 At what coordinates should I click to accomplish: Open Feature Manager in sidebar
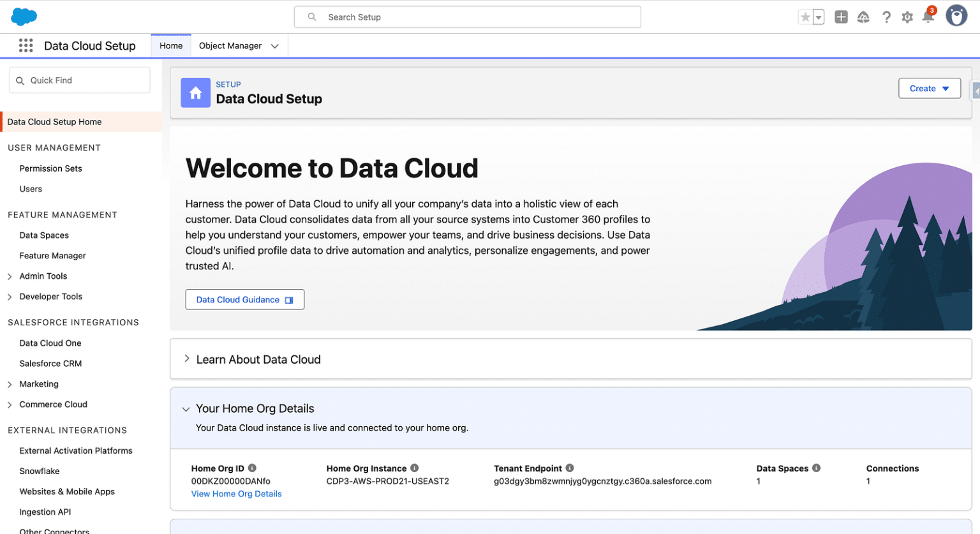point(52,255)
